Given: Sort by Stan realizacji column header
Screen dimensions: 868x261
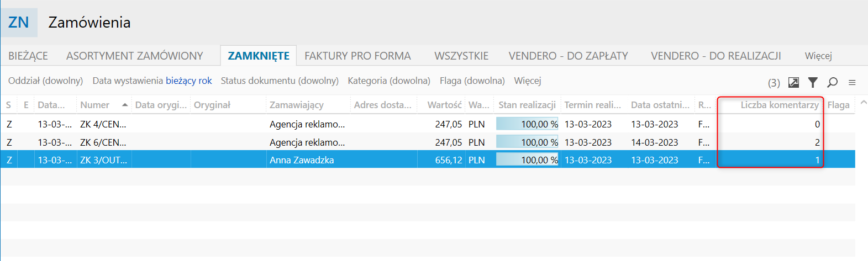Looking at the screenshot, I should (x=527, y=105).
